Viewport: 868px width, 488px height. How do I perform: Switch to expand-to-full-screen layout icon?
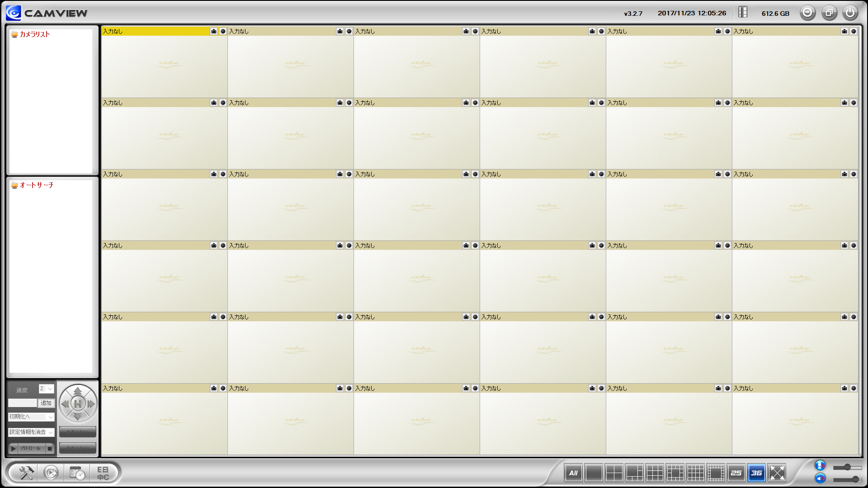click(x=777, y=473)
